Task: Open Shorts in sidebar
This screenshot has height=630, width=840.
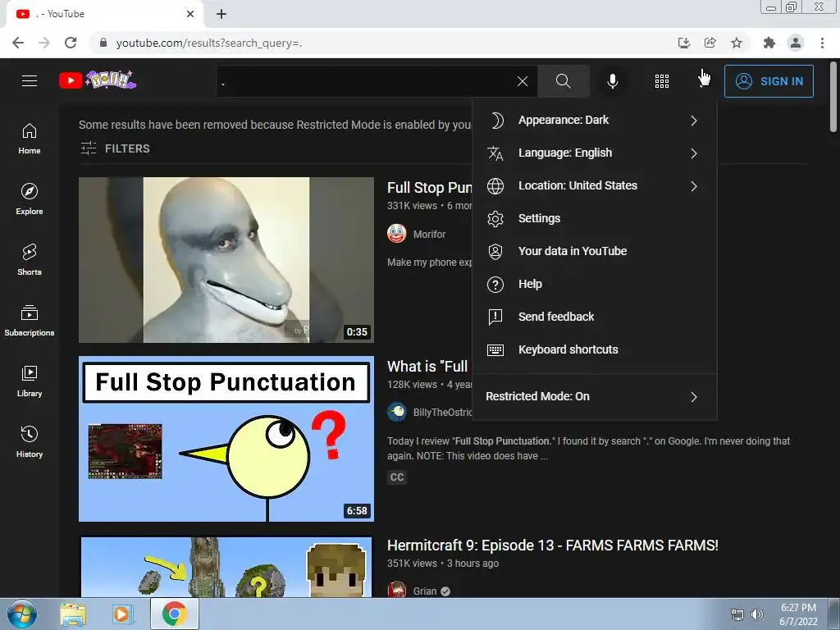Action: pos(30,260)
